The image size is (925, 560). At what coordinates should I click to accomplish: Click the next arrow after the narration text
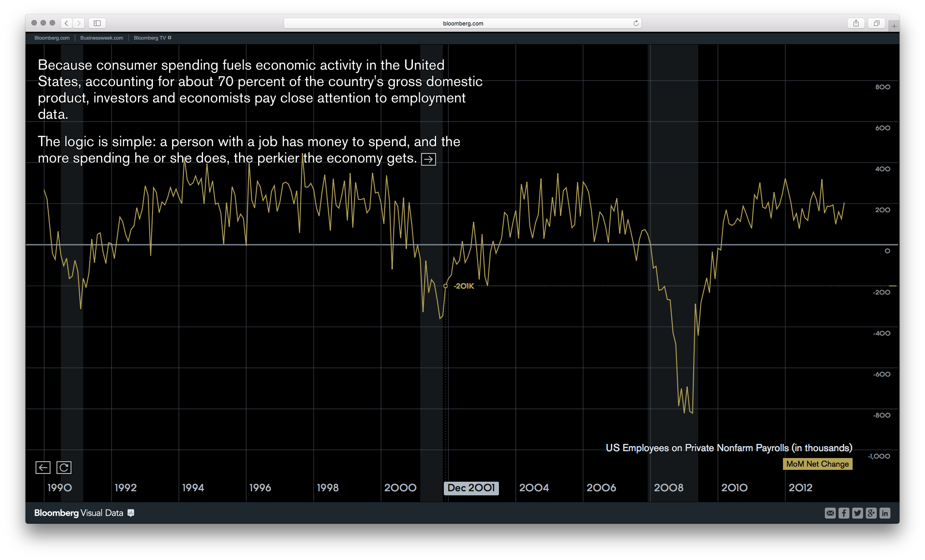[x=428, y=159]
